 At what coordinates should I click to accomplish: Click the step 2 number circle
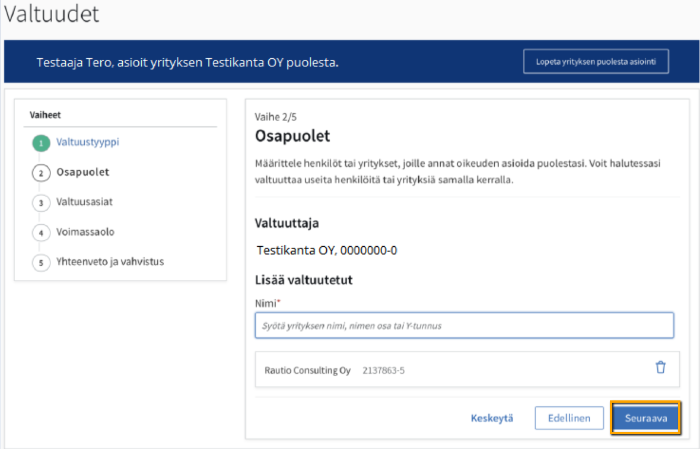point(41,173)
